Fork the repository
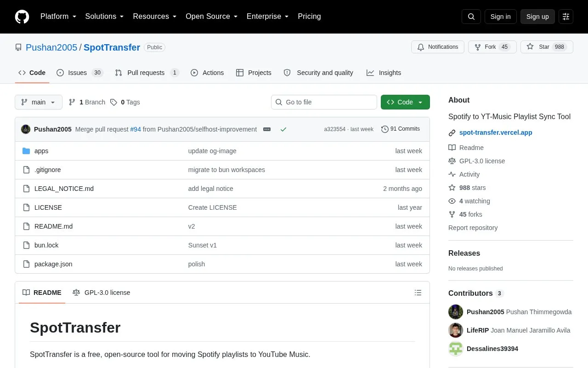 [x=492, y=47]
